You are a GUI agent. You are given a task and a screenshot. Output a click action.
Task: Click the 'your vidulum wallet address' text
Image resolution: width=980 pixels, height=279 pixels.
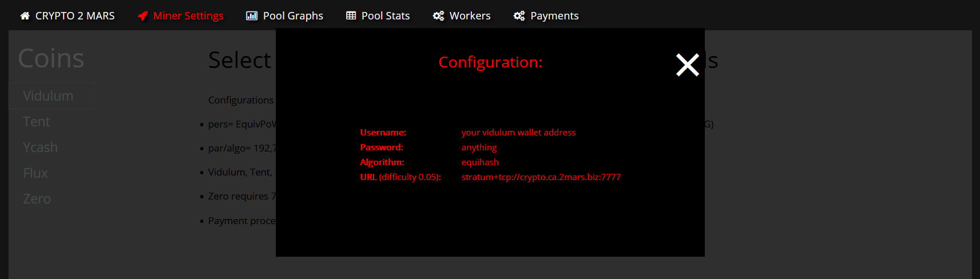(518, 133)
